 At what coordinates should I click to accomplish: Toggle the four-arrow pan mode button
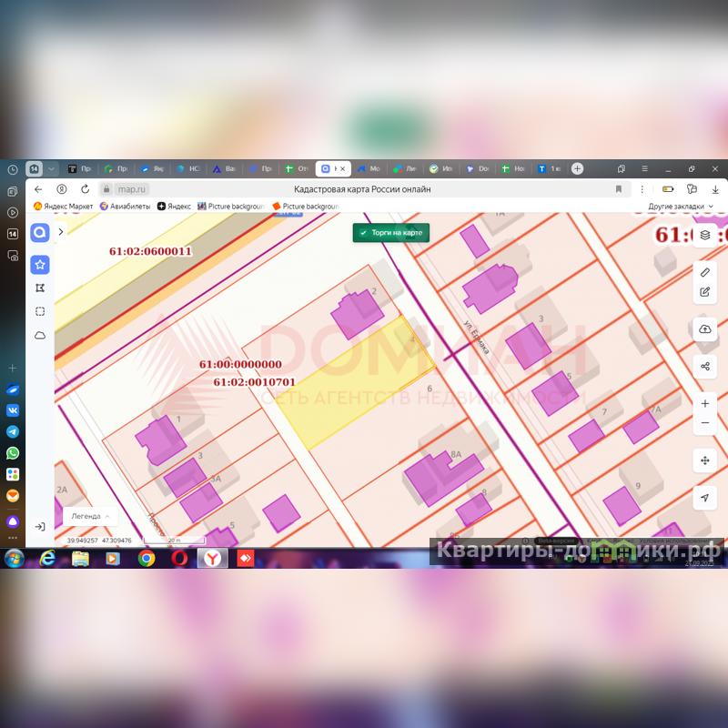pos(705,460)
